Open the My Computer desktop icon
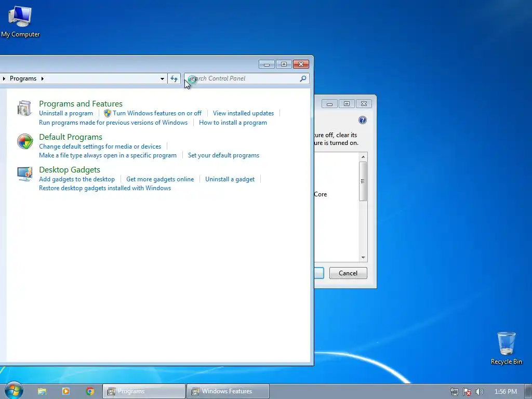 (x=20, y=21)
